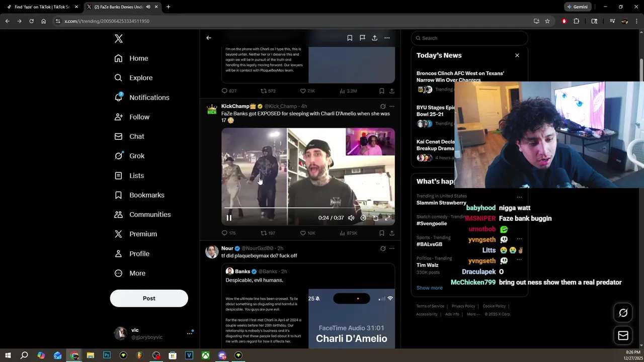Open Notifications in the sidebar
Screen dimensions: 644x362
tap(142, 98)
